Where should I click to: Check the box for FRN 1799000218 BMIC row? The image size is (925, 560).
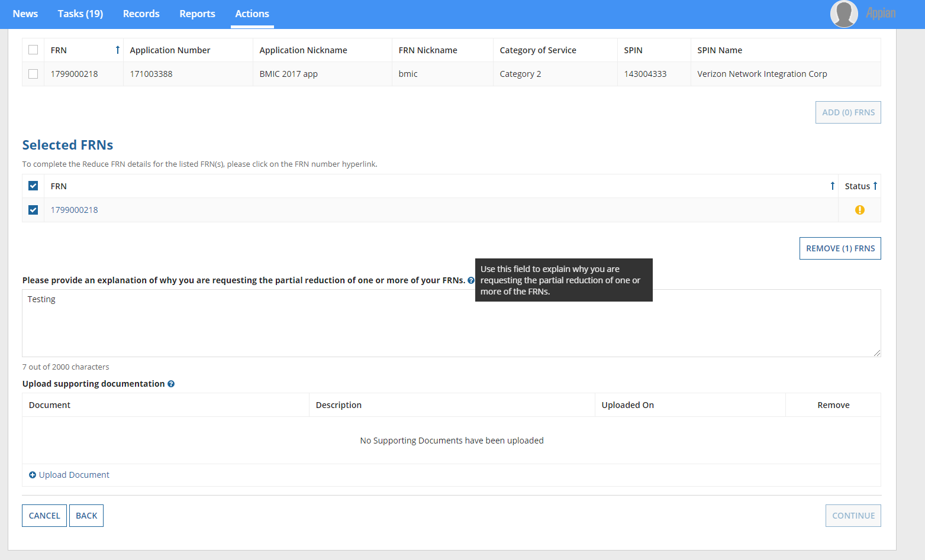pyautogui.click(x=33, y=74)
